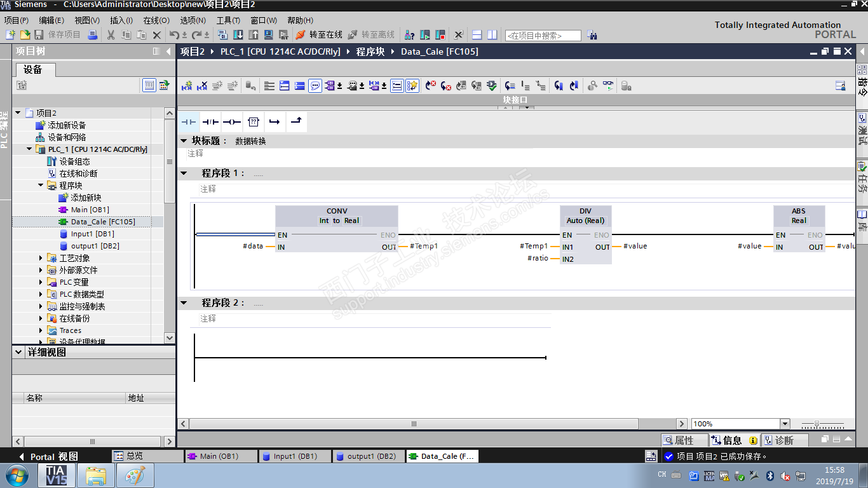Click the open branch icon

pos(275,121)
